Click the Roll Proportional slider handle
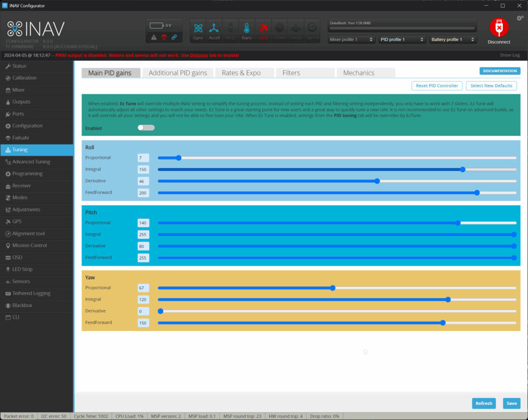The height and width of the screenshot is (420, 528). tap(179, 158)
